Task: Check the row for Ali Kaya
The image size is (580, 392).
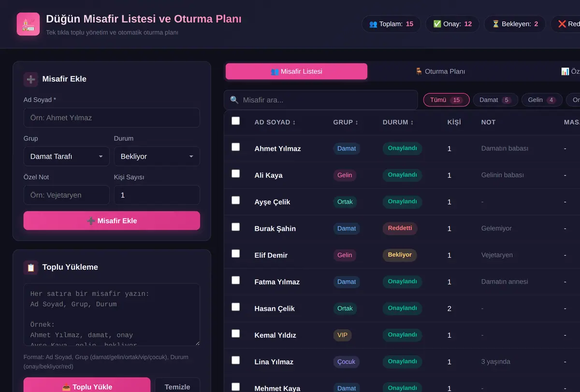Action: [x=235, y=174]
